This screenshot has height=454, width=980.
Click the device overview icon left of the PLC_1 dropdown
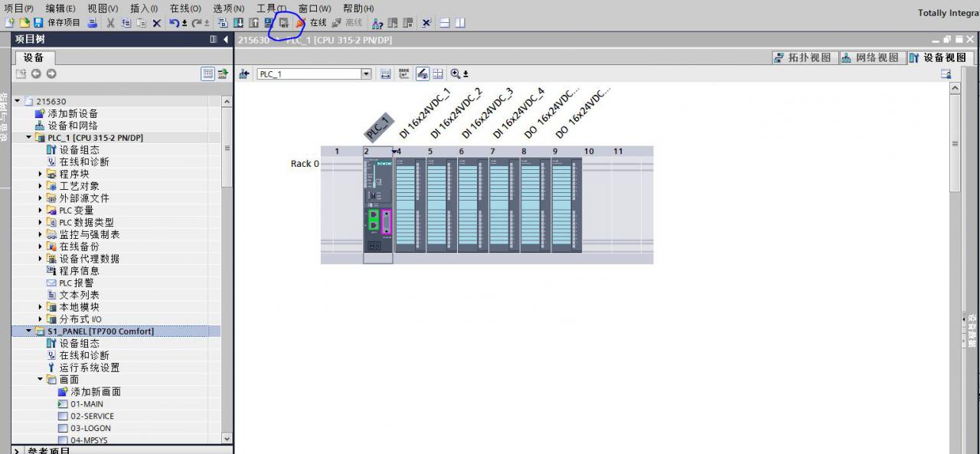pos(244,73)
